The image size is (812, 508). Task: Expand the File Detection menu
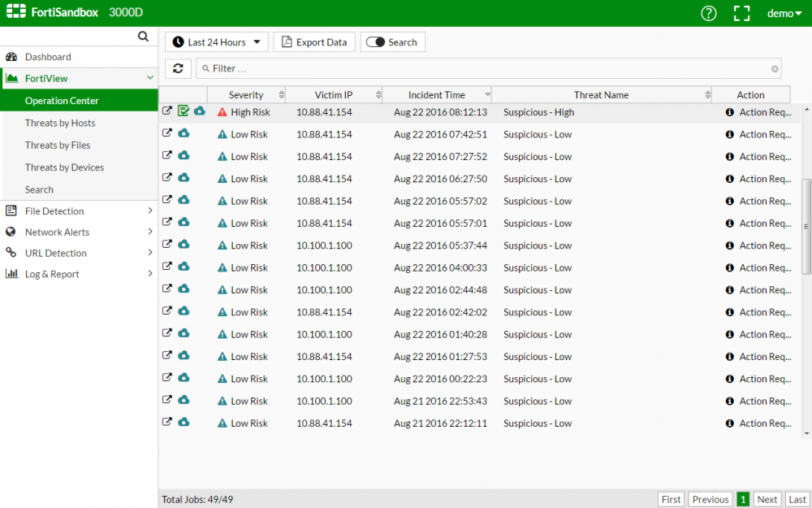pyautogui.click(x=79, y=211)
